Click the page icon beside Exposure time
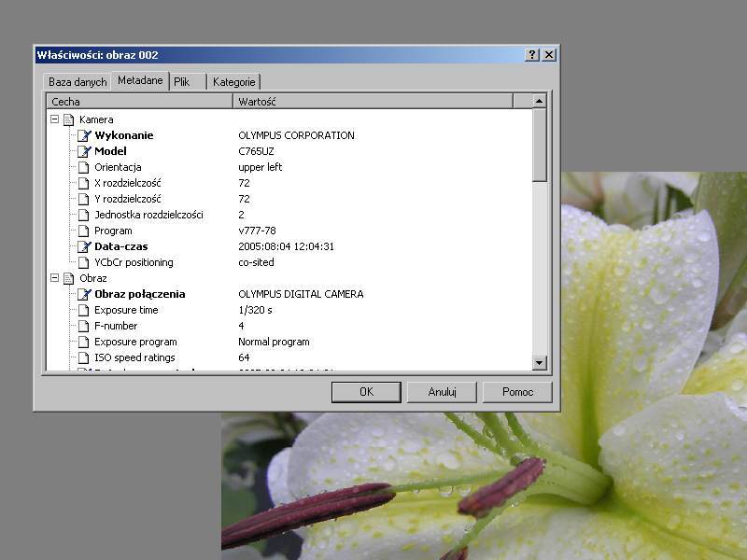The height and width of the screenshot is (560, 747). click(x=85, y=310)
